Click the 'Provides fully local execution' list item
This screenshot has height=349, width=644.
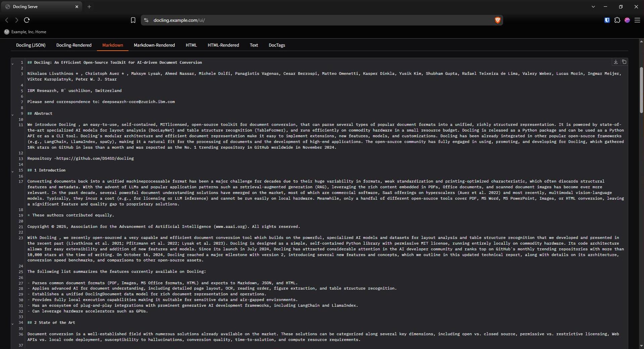[x=163, y=300]
